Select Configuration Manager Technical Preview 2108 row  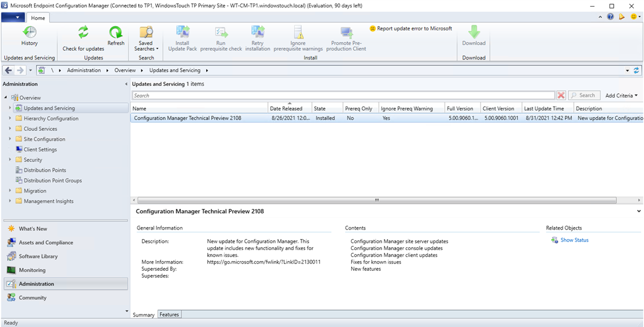[x=387, y=117]
